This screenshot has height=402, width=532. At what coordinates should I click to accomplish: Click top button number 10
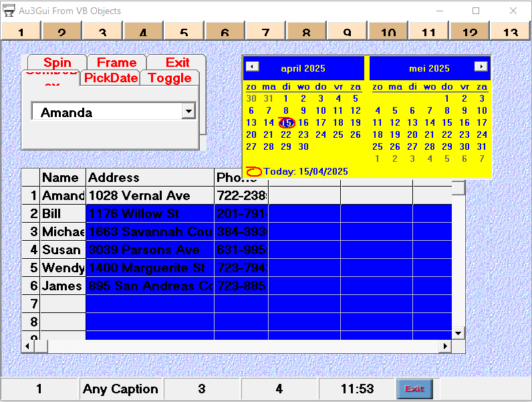(388, 31)
